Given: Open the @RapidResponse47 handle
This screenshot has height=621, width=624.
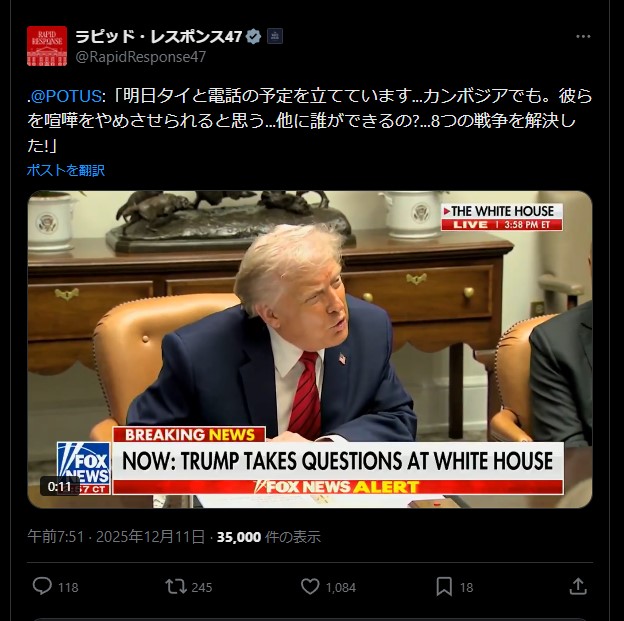Looking at the screenshot, I should tap(141, 57).
